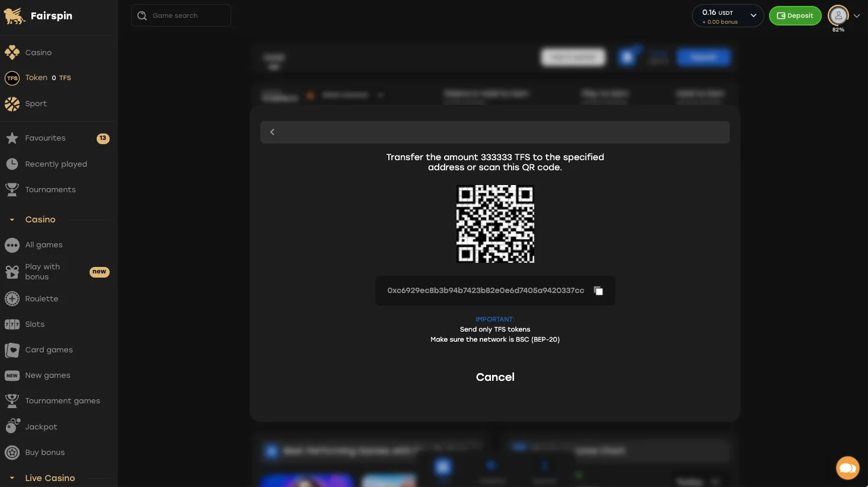Screen dimensions: 868x487
Task: Go back using the left chevron
Action: (272, 132)
